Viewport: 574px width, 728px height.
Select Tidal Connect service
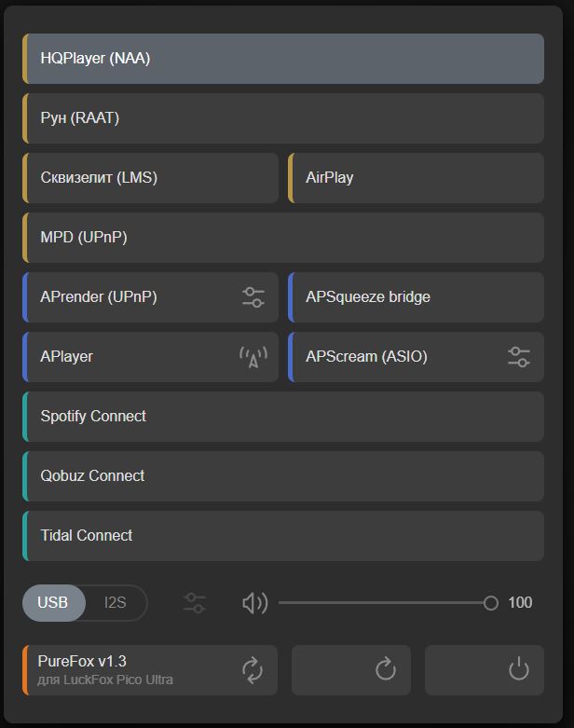pos(283,536)
